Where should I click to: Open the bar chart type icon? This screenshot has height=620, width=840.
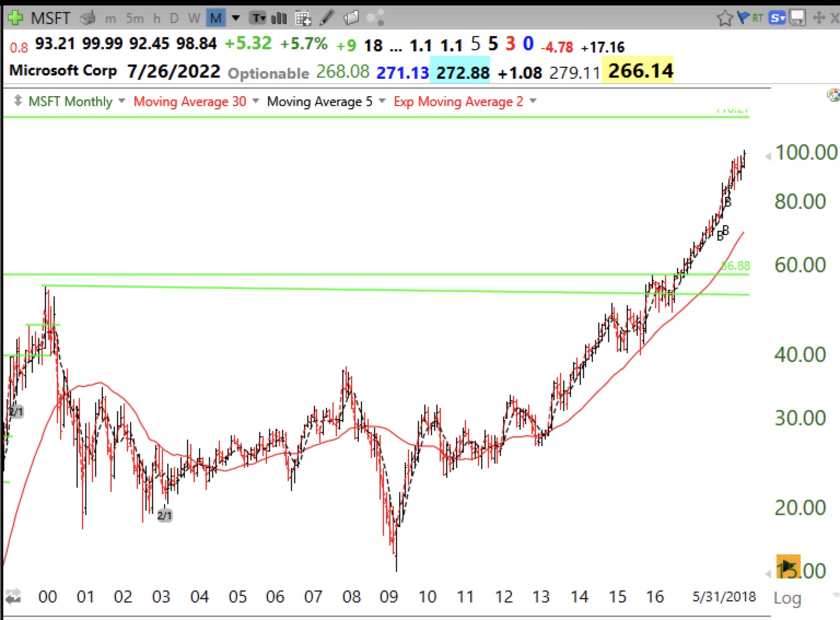279,18
